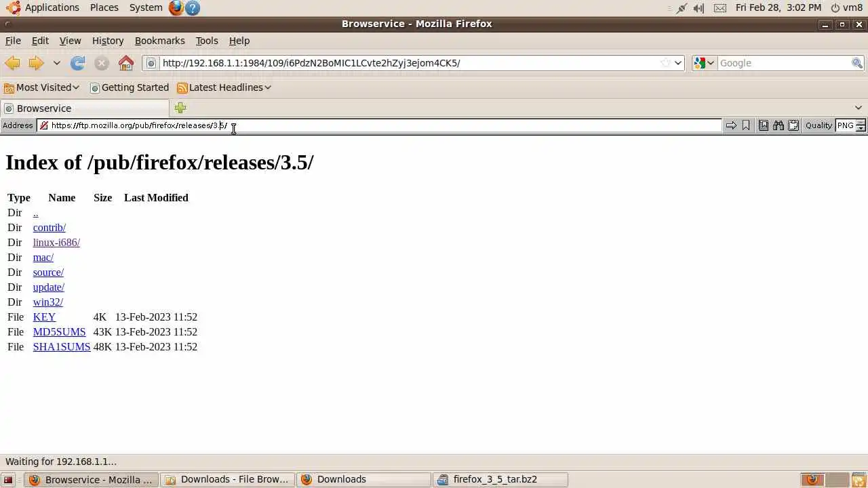Viewport: 868px width, 488px height.
Task: Open the KEY file link
Action: pyautogui.click(x=44, y=317)
